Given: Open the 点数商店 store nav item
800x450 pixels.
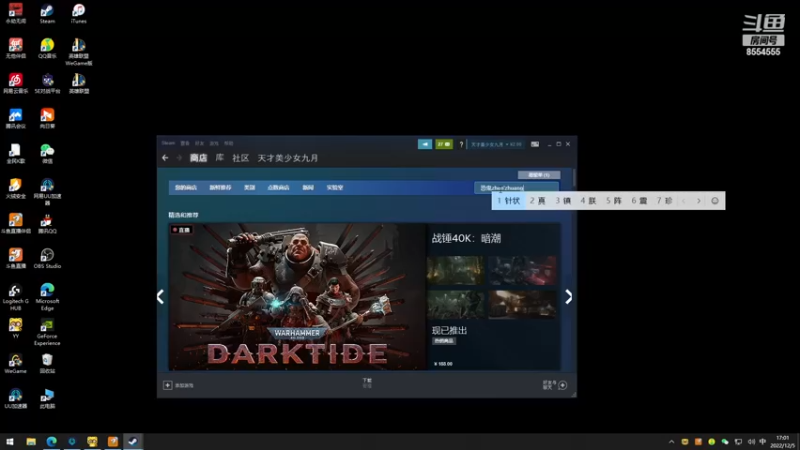Looking at the screenshot, I should click(x=279, y=188).
